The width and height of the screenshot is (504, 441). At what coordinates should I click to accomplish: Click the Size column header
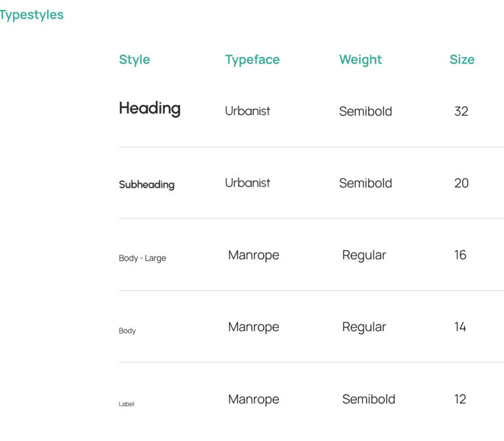461,60
